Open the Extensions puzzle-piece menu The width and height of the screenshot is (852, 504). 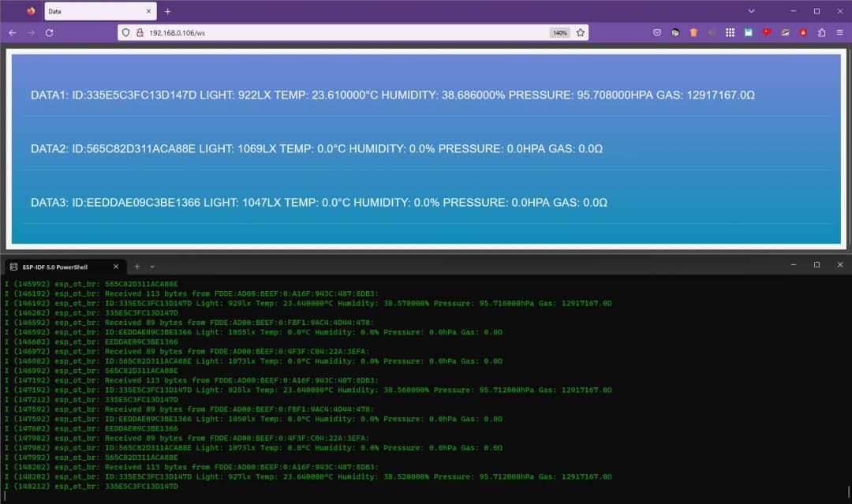click(821, 32)
